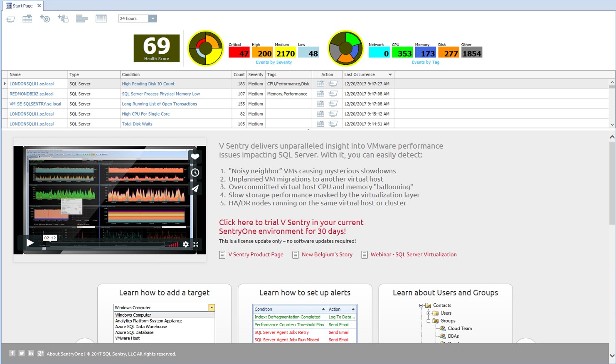Click calendar action icon in REDMONDBI02 row
The height and width of the screenshot is (364, 616).
(x=320, y=93)
